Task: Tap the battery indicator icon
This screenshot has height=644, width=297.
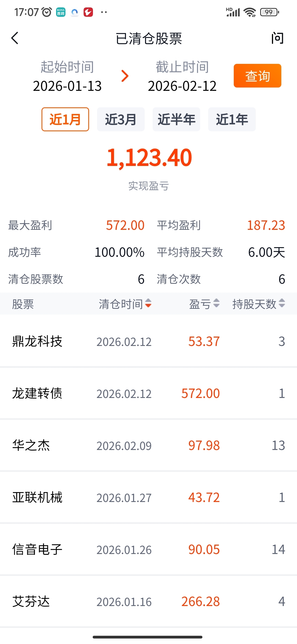Action: (x=269, y=12)
